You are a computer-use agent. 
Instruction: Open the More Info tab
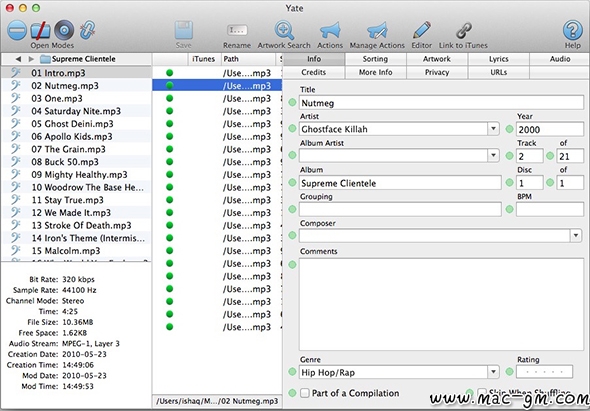click(x=376, y=72)
